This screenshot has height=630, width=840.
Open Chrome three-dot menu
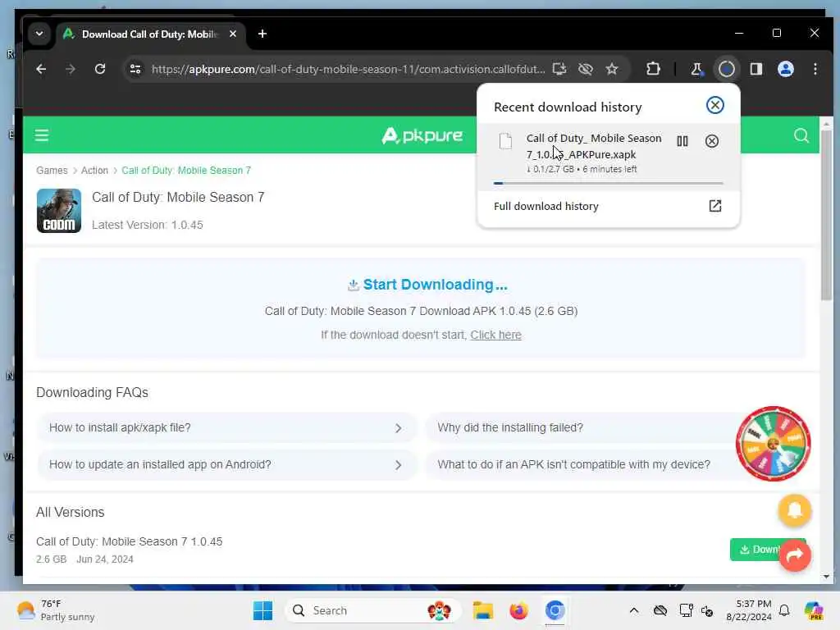815,69
